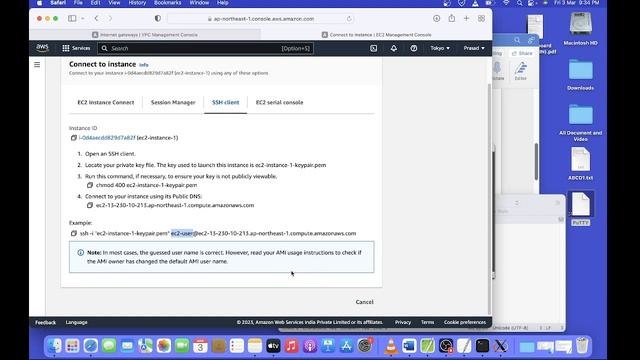640x360 pixels.
Task: Open the Window menu
Action: 199,3
